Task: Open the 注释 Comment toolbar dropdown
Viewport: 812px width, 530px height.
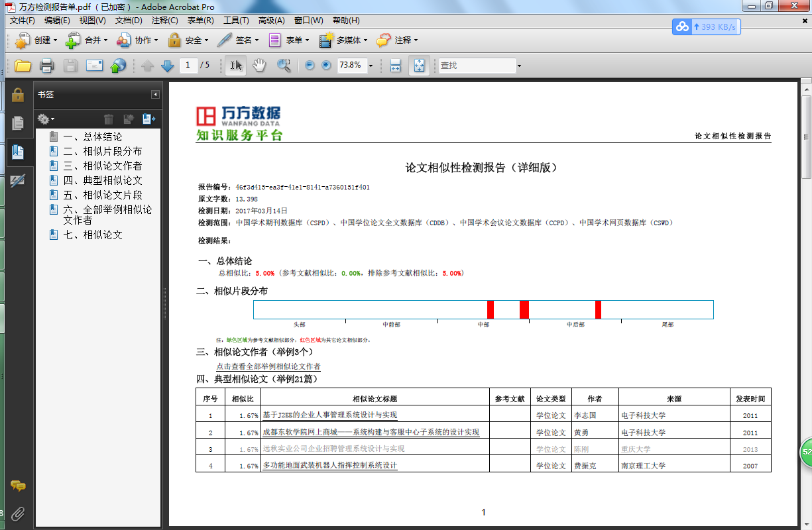Action: click(397, 40)
